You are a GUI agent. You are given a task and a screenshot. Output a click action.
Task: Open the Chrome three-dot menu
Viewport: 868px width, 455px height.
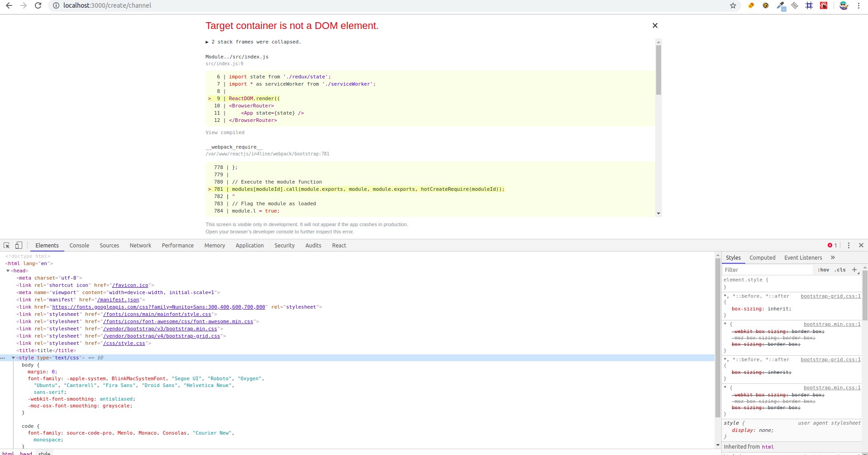pyautogui.click(x=858, y=5)
